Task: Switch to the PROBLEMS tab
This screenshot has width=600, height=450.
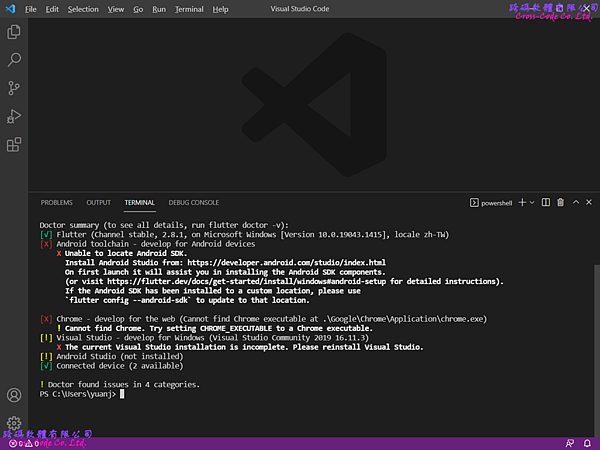Action: [57, 202]
